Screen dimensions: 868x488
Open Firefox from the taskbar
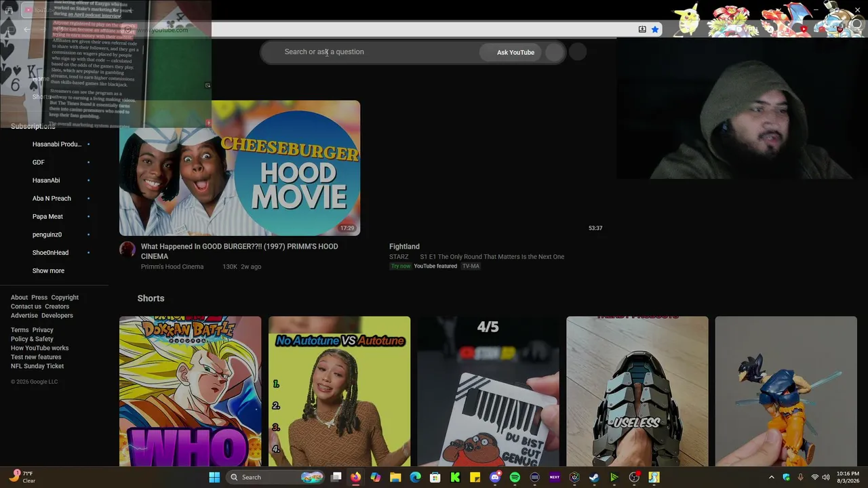355,477
